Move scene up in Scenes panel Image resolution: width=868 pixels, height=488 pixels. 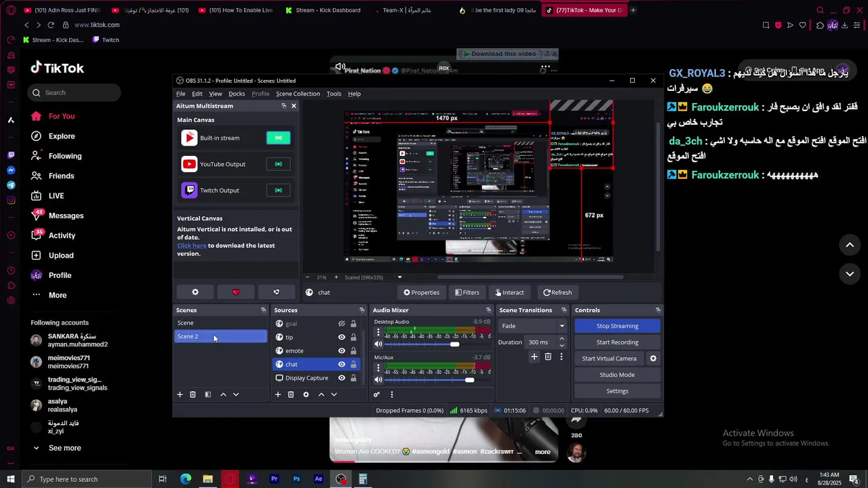point(223,394)
